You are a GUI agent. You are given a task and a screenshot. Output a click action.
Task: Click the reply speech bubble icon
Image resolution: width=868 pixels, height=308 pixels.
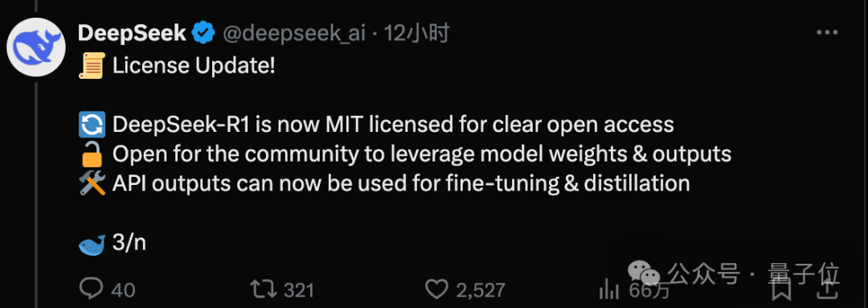[x=92, y=289]
